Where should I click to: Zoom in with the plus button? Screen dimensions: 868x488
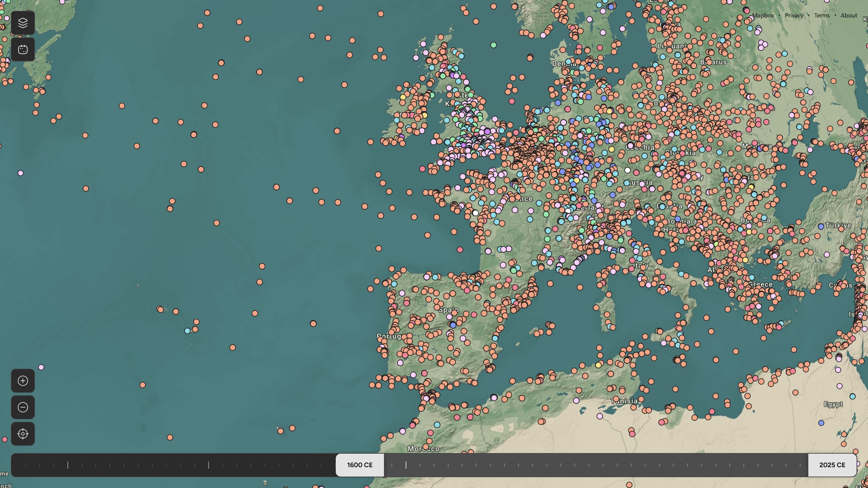[x=23, y=380]
